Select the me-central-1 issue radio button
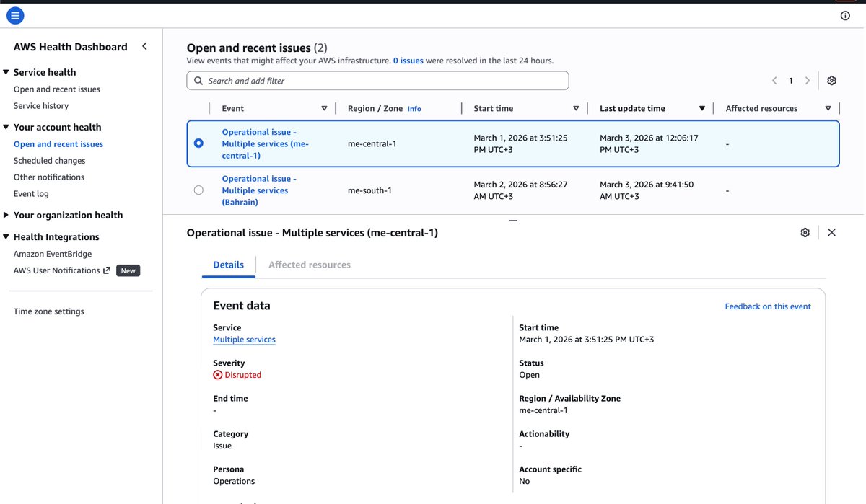 (198, 143)
